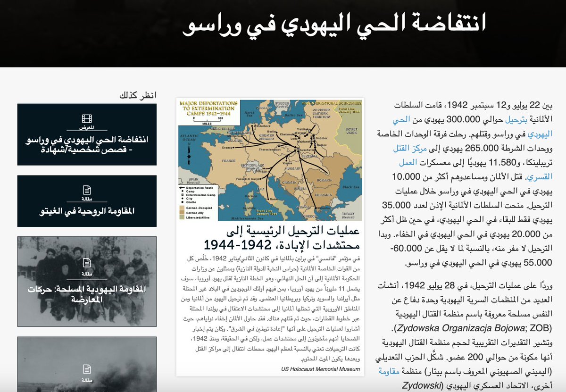This screenshot has width=566, height=392.
Task: Click map caption paragraph starting في مؤتمر
Action: [x=270, y=309]
